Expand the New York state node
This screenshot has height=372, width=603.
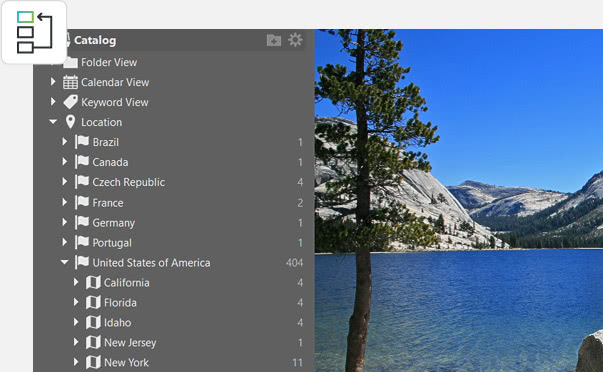tap(76, 362)
